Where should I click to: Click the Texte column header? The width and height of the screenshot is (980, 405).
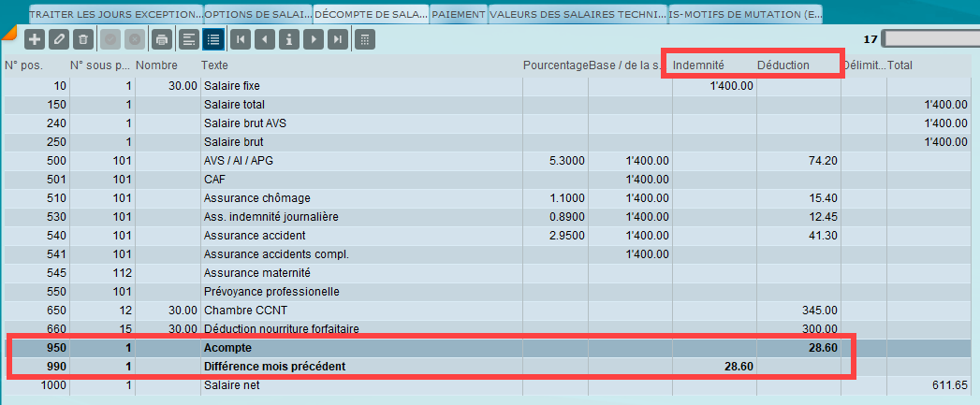click(x=215, y=65)
